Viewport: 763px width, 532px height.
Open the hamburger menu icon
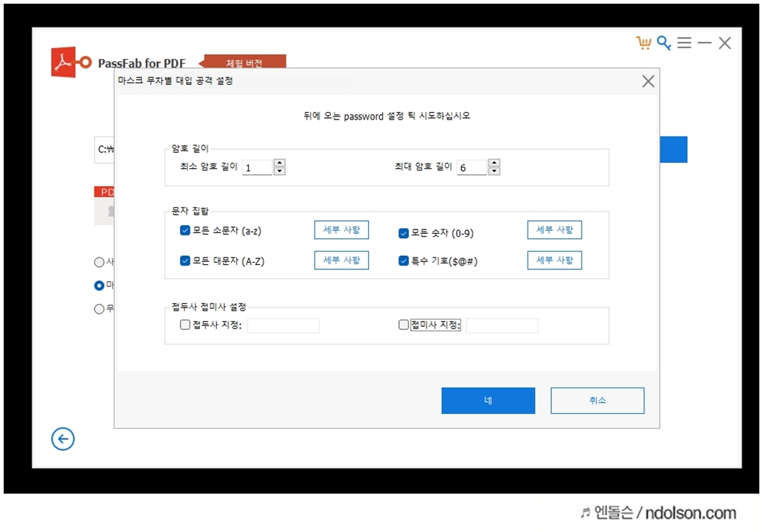684,43
